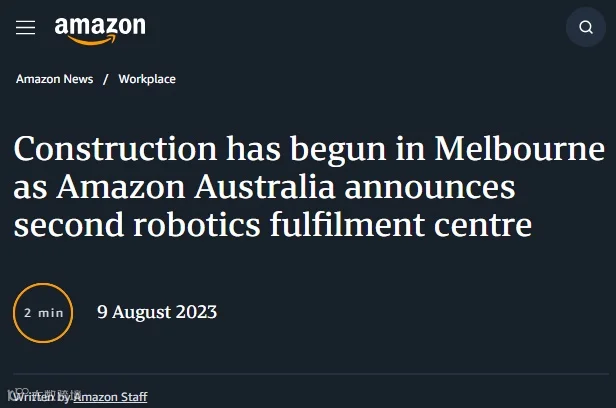
Task: Click the year 2023 in the date
Action: [x=196, y=312]
